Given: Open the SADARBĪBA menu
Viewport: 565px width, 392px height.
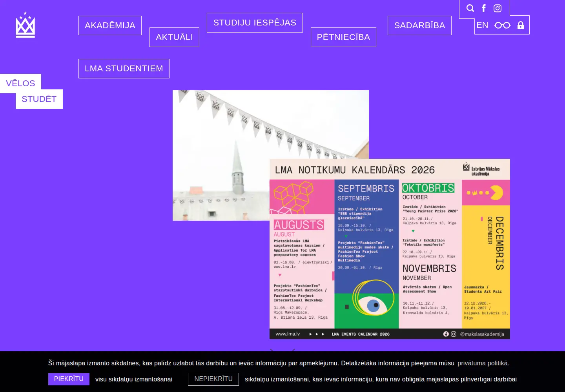Looking at the screenshot, I should [419, 25].
